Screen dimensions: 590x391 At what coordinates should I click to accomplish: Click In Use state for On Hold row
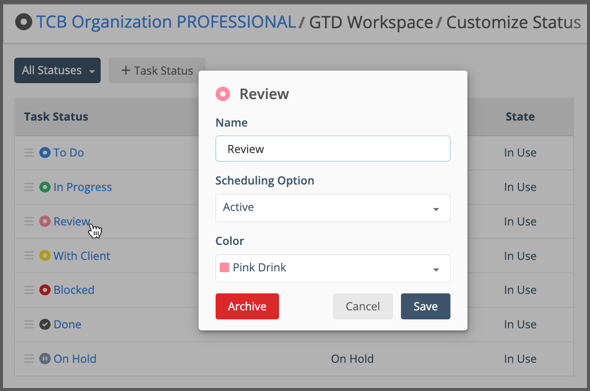tap(520, 359)
